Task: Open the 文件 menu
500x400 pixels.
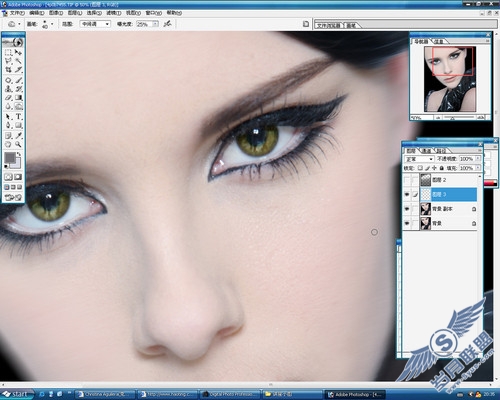Action: (x=17, y=13)
